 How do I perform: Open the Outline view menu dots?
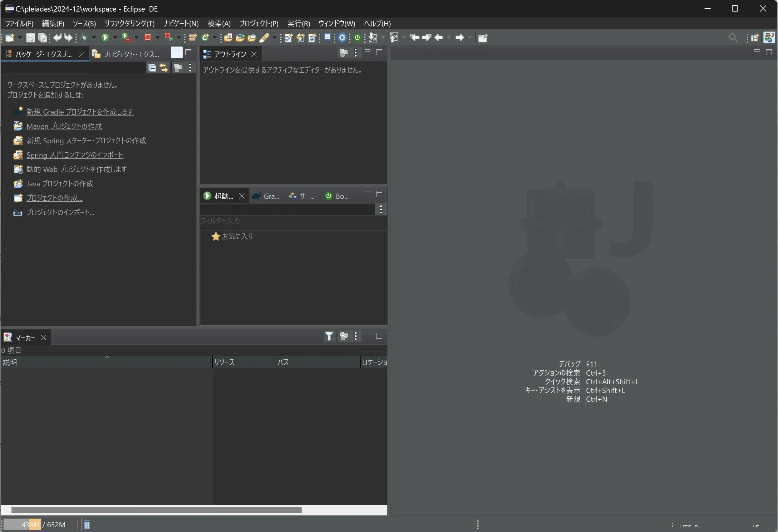(x=356, y=53)
